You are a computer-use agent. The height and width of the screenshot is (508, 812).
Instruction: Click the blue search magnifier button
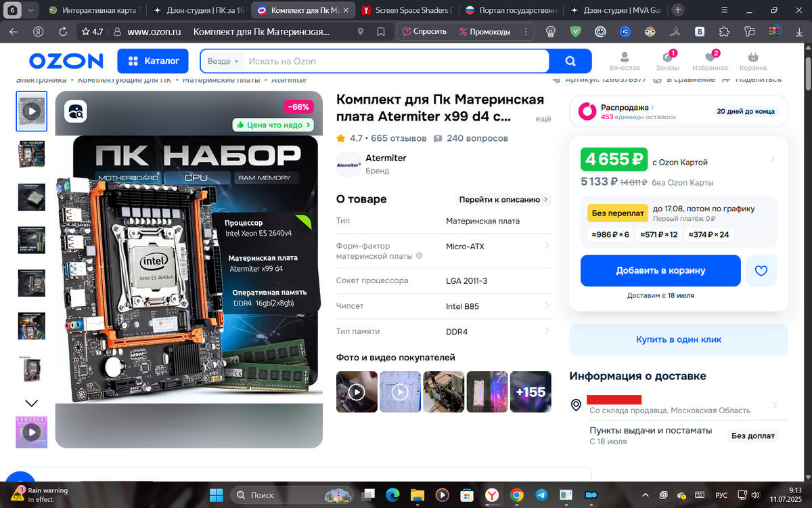[570, 61]
